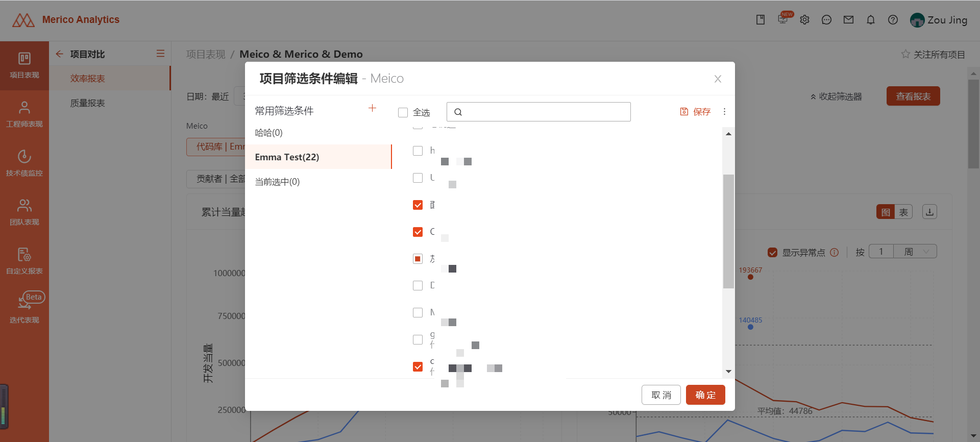The image size is (980, 442).
Task: Go to 项目表现 in the sidebar
Action: coord(24,66)
